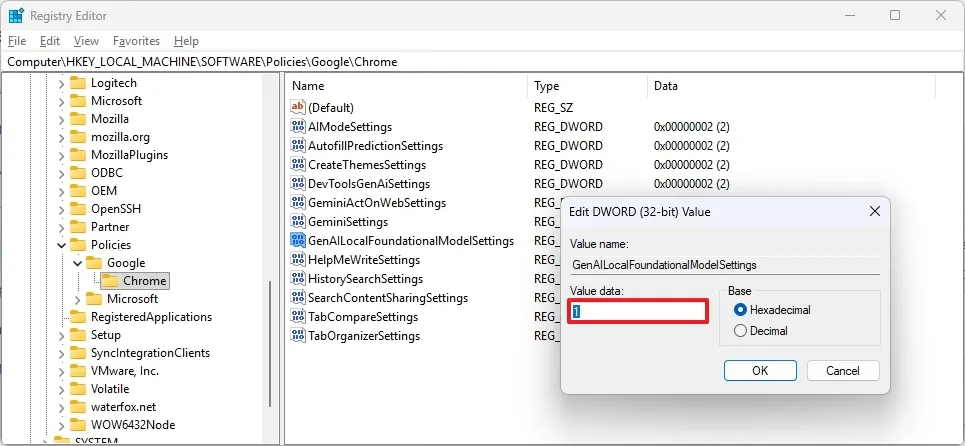
Task: Click the RegisteredApplications folder icon
Action: 78,317
